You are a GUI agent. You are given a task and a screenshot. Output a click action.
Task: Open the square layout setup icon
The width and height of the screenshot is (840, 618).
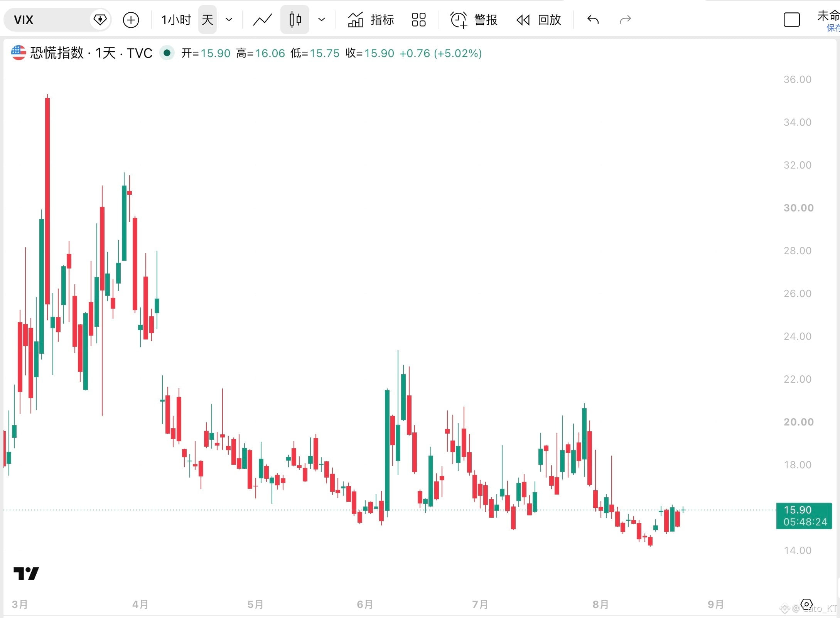point(792,20)
